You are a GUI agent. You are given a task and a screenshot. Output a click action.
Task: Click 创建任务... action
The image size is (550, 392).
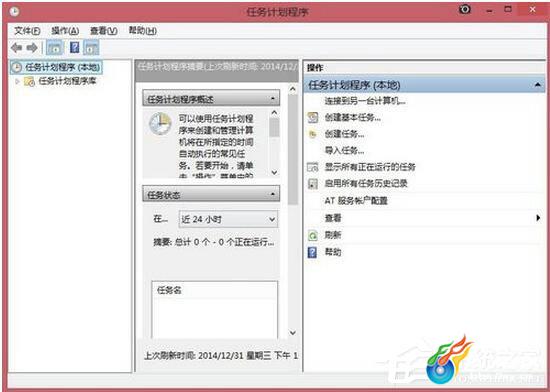[344, 134]
